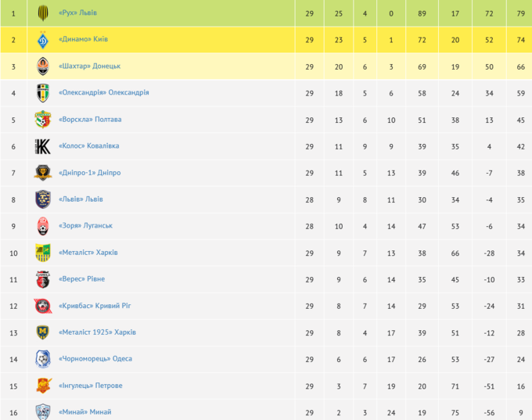Select the «Верес» Рівне link
Image resolution: width=532 pixels, height=420 pixels.
81,279
